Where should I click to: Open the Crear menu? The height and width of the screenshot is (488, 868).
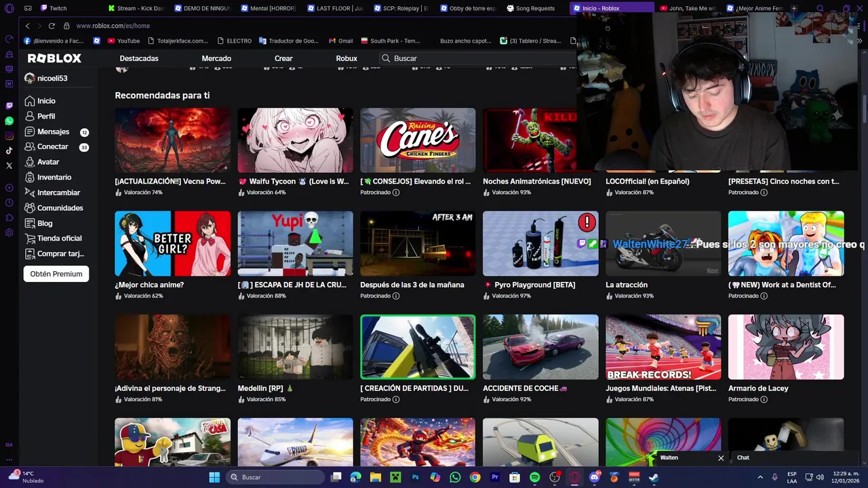(283, 58)
